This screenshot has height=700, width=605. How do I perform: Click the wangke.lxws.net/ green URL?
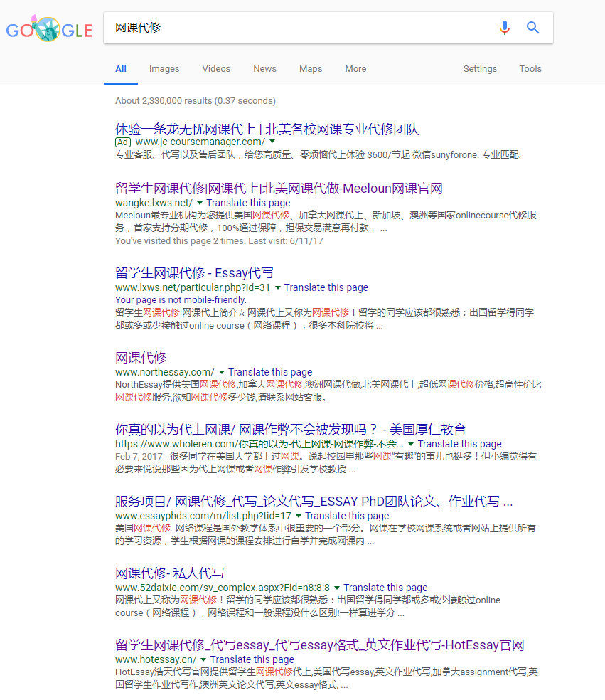(154, 203)
